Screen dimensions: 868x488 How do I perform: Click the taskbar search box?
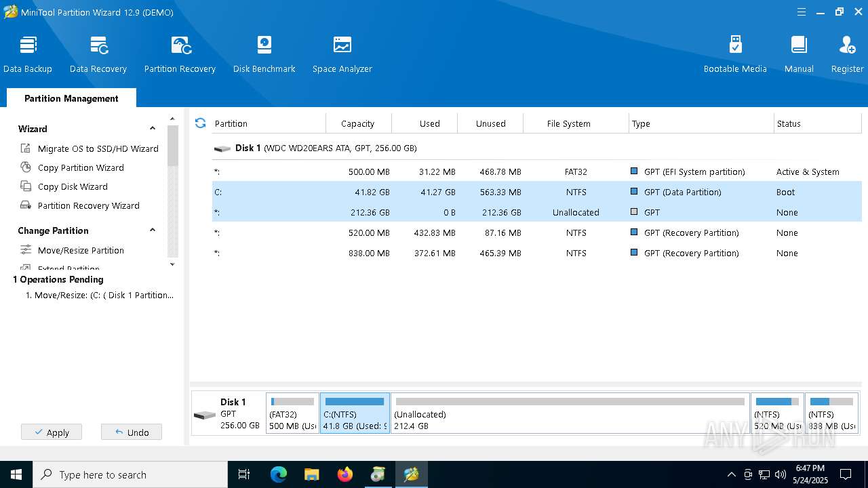click(130, 474)
